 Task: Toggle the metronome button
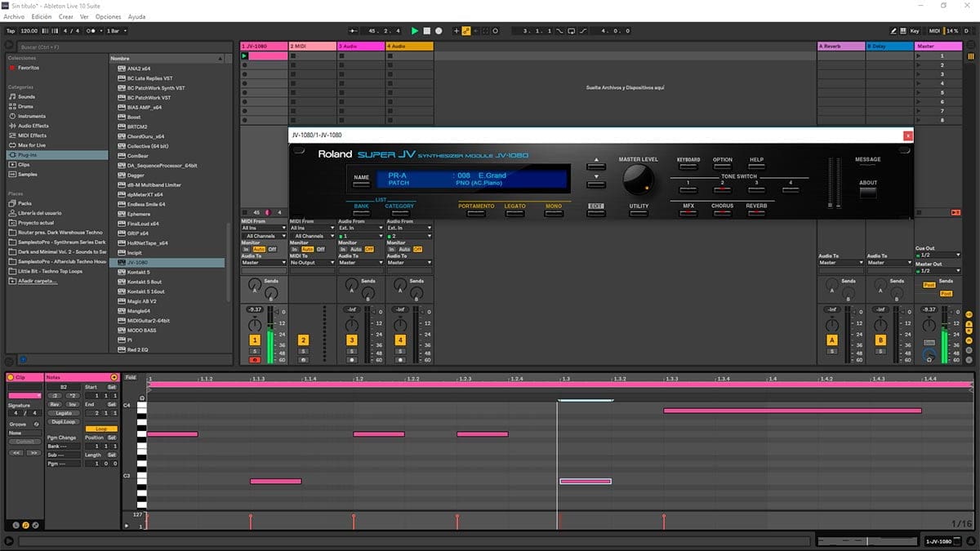pyautogui.click(x=93, y=31)
